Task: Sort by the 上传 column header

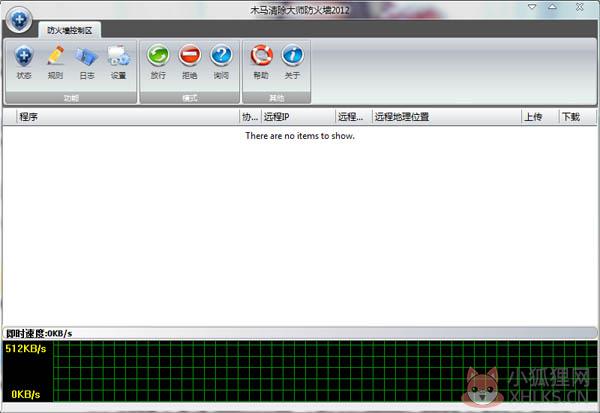Action: pos(540,117)
